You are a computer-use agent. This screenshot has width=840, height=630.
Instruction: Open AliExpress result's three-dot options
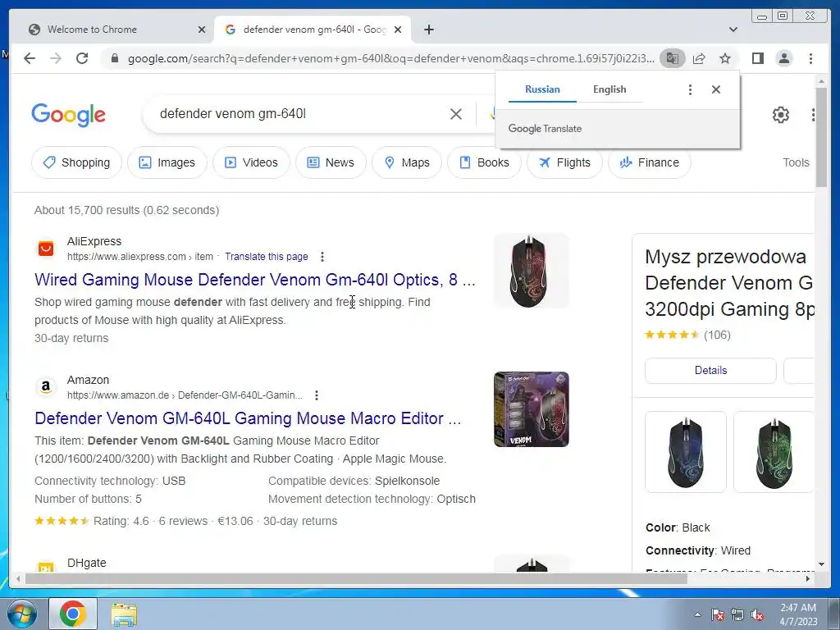click(x=322, y=257)
